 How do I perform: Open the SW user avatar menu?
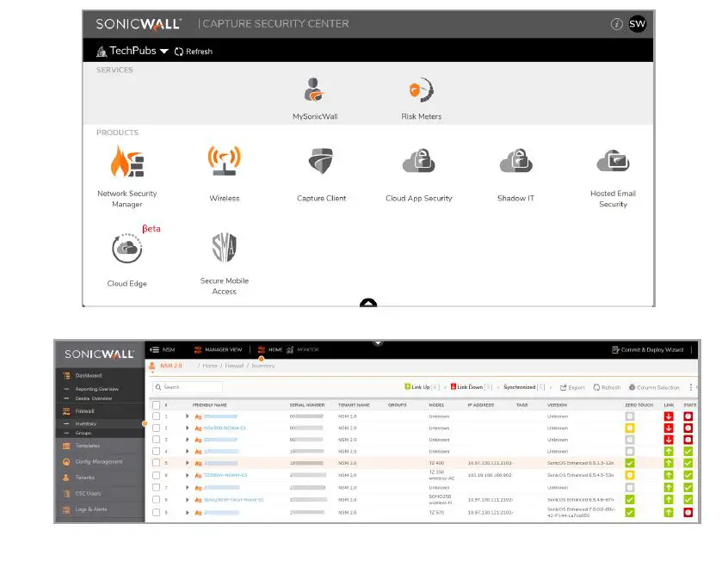coord(637,24)
